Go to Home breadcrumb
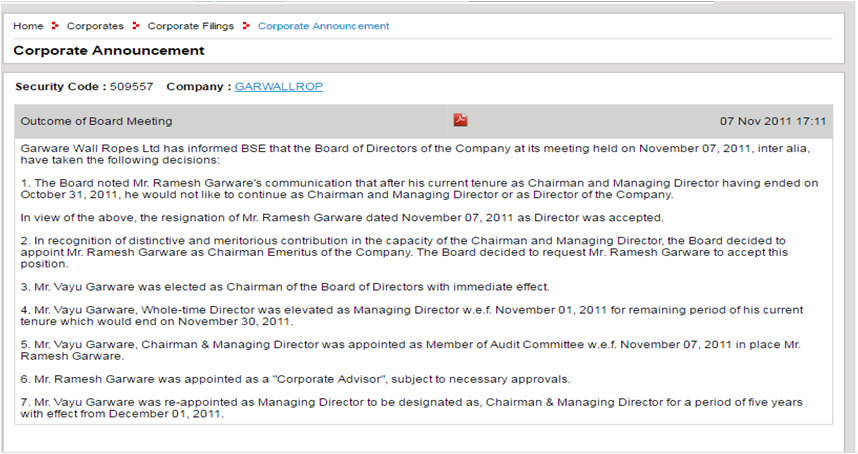 point(28,26)
